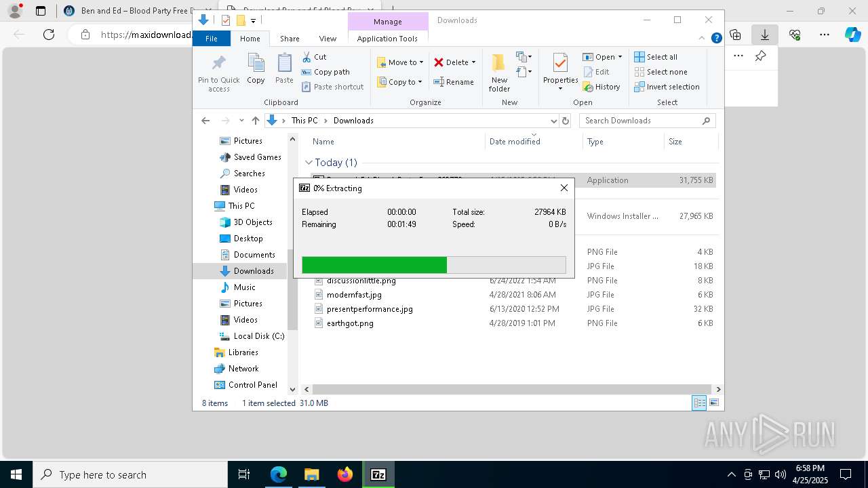Refresh the Downloads address bar
This screenshot has height=488, width=868.
click(x=566, y=121)
